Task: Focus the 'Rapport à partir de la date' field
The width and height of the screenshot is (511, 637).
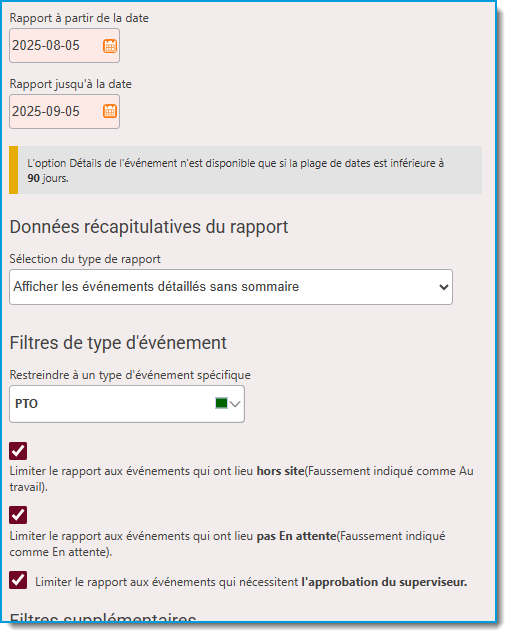Action: 65,46
